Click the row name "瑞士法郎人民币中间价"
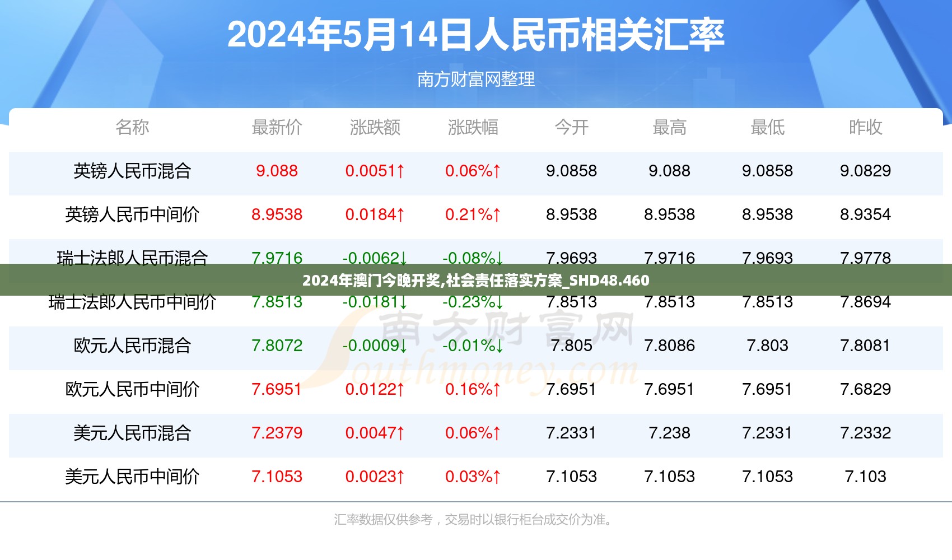 (x=132, y=303)
